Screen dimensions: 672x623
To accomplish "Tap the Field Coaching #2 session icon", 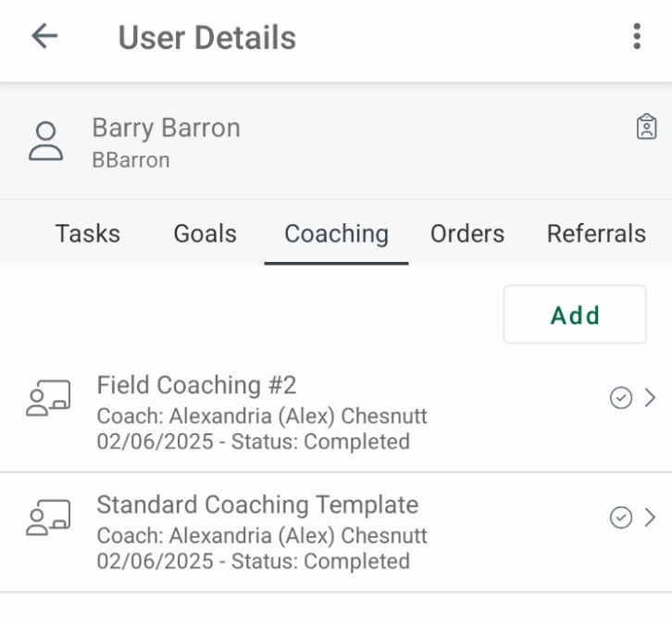I will tap(48, 398).
